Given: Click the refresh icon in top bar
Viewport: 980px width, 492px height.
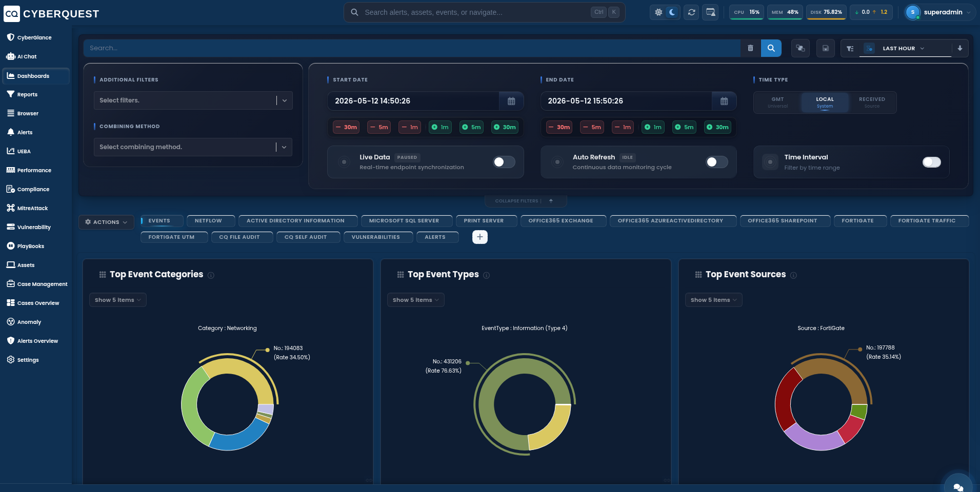Looking at the screenshot, I should point(691,12).
